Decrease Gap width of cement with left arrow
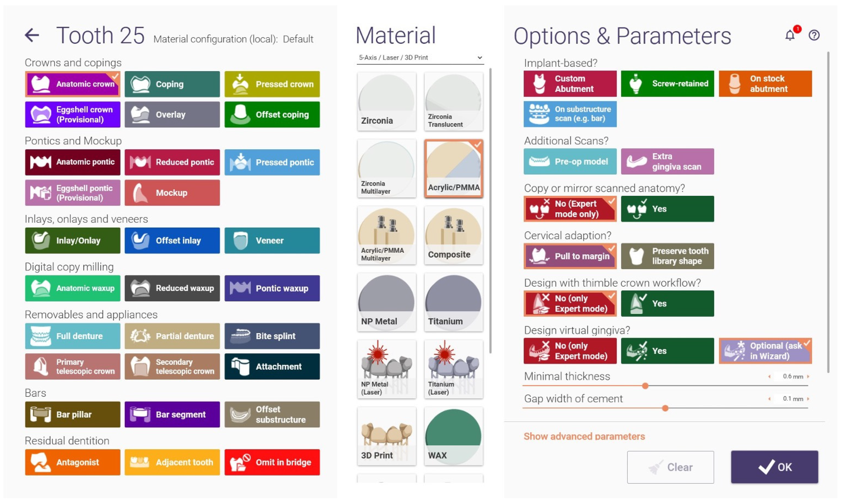Viewport: 843px width, 504px height. tap(769, 399)
